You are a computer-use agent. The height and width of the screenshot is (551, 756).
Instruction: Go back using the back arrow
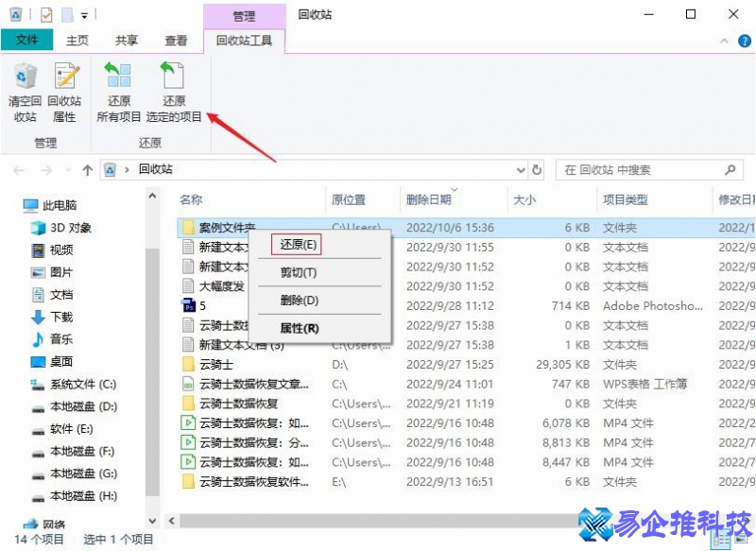point(17,169)
